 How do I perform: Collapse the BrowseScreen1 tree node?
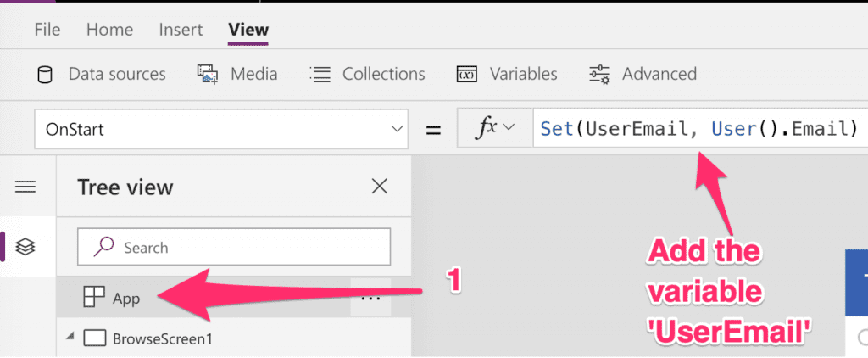(70, 337)
